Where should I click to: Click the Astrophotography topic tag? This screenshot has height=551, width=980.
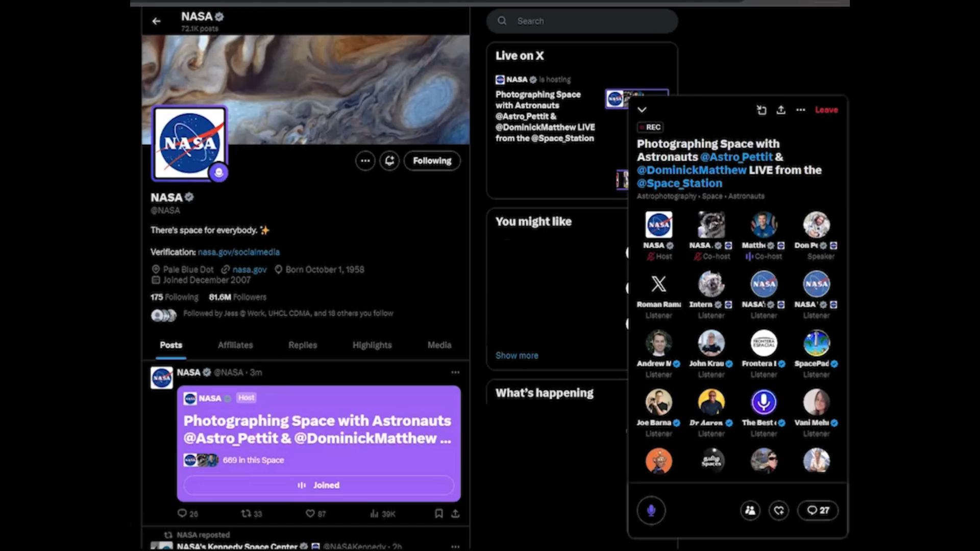click(666, 196)
